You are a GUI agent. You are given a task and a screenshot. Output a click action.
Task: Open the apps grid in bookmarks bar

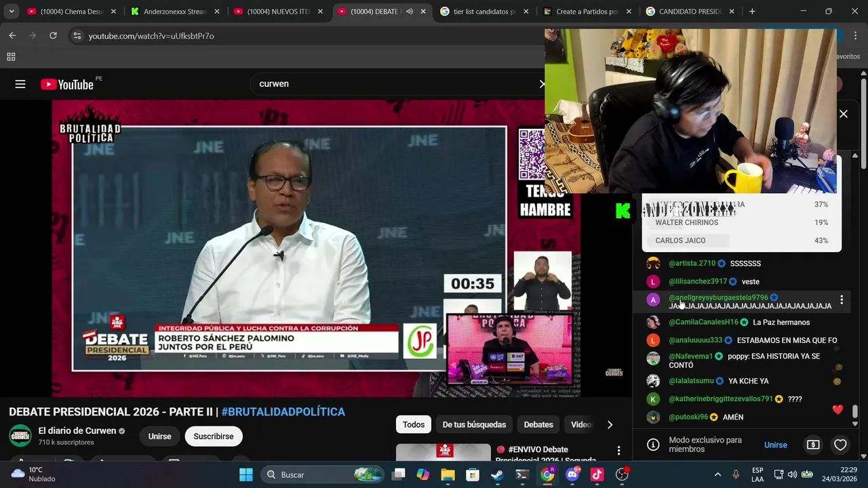coord(11,57)
